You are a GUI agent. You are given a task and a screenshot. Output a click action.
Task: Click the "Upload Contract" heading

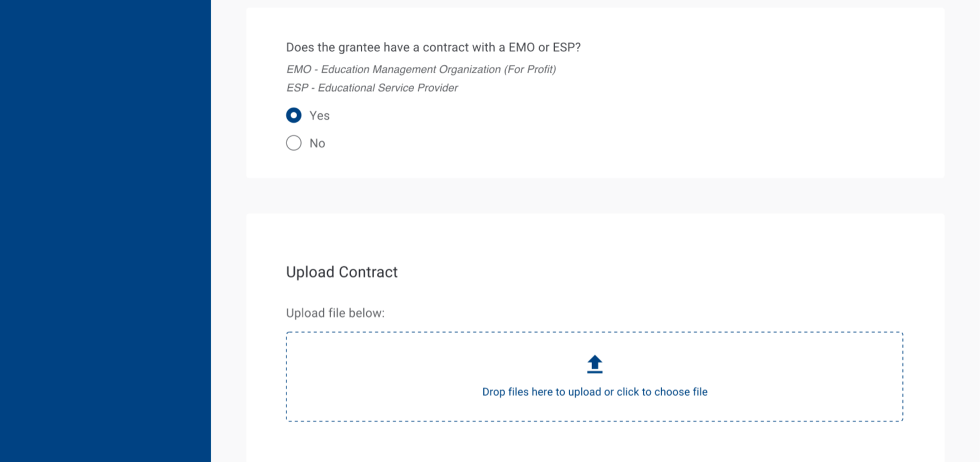pyautogui.click(x=342, y=272)
